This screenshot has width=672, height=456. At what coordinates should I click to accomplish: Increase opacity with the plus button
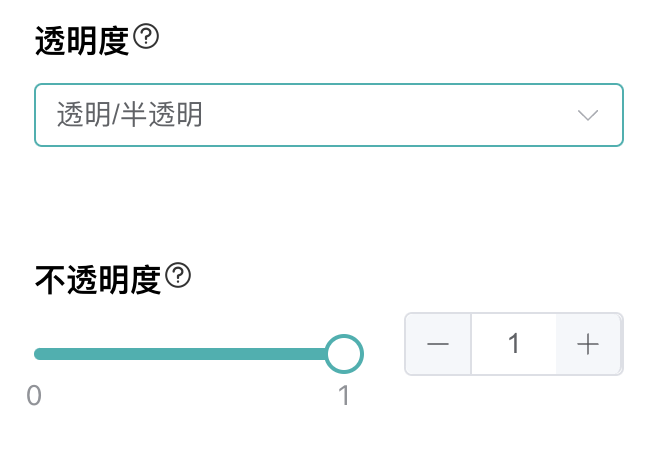pyautogui.click(x=588, y=344)
